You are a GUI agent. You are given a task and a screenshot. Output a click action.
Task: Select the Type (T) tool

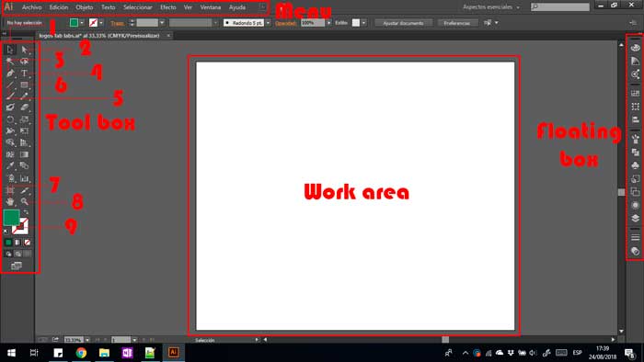click(x=25, y=74)
